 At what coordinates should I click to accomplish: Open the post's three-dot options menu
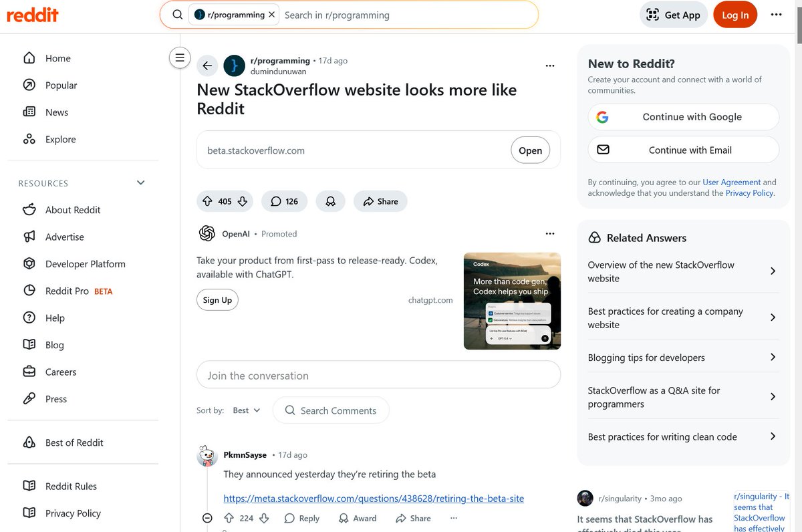click(550, 65)
